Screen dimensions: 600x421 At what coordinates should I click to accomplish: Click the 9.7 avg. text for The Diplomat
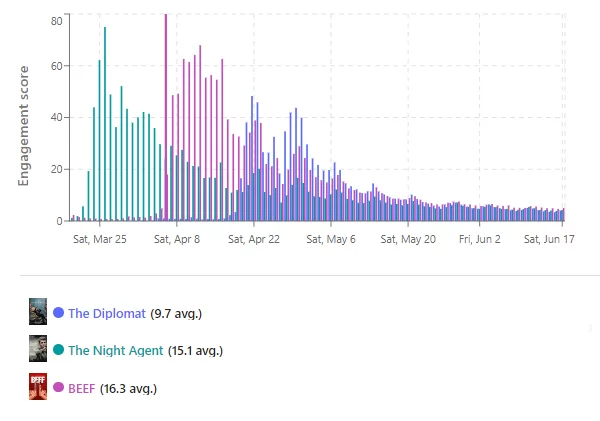point(176,314)
